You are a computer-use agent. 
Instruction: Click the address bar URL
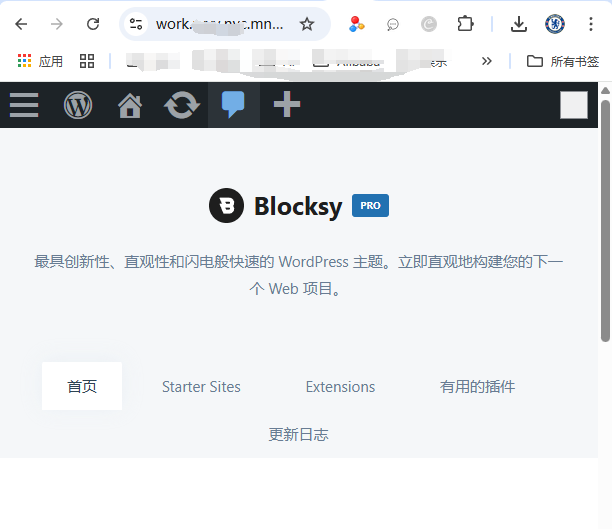tap(220, 24)
